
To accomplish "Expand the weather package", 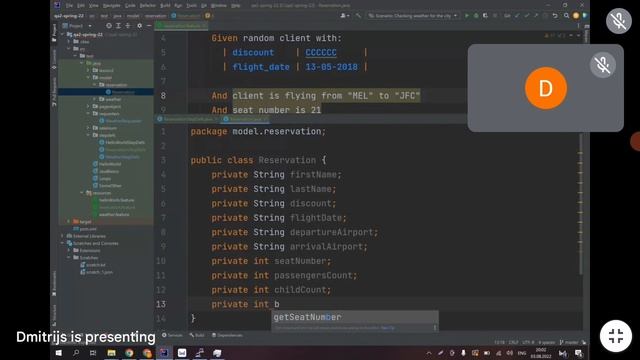I will 95,99.
